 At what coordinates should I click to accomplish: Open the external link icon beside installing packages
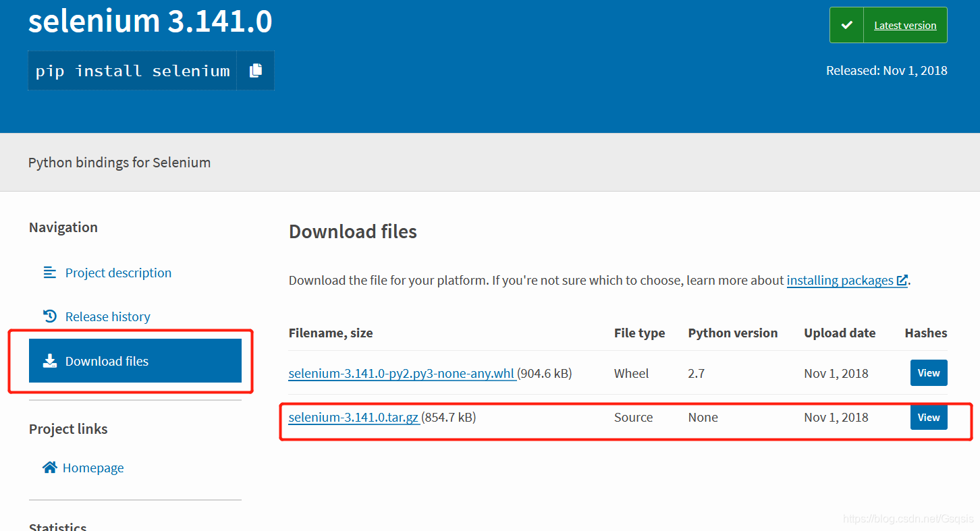902,279
